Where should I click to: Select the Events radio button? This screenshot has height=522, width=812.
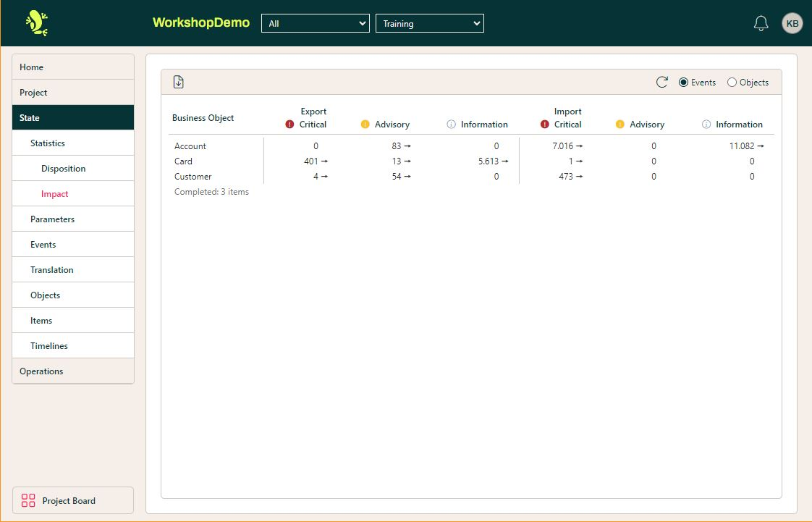(x=683, y=83)
